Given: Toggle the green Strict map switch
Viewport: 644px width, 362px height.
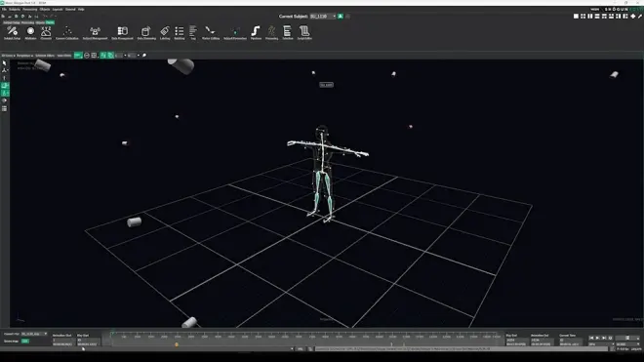Looking at the screenshot, I should tap(25, 342).
